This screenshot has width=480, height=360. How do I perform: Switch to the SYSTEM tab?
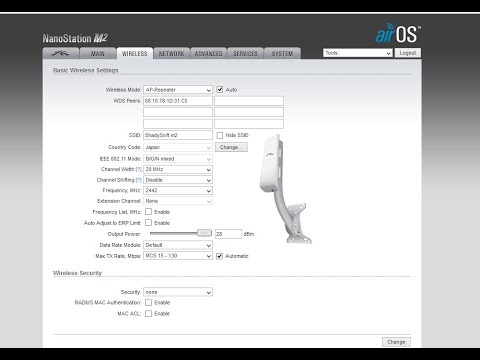coord(282,53)
